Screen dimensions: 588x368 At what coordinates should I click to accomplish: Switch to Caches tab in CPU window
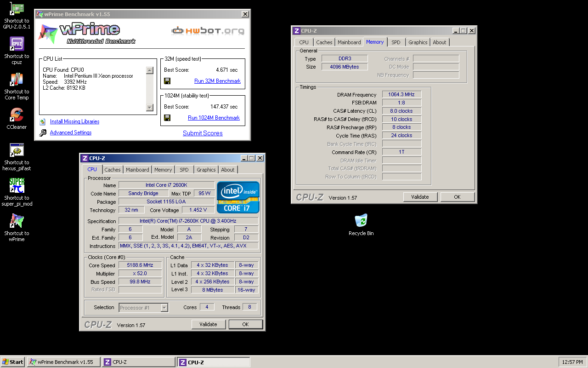pyautogui.click(x=112, y=170)
